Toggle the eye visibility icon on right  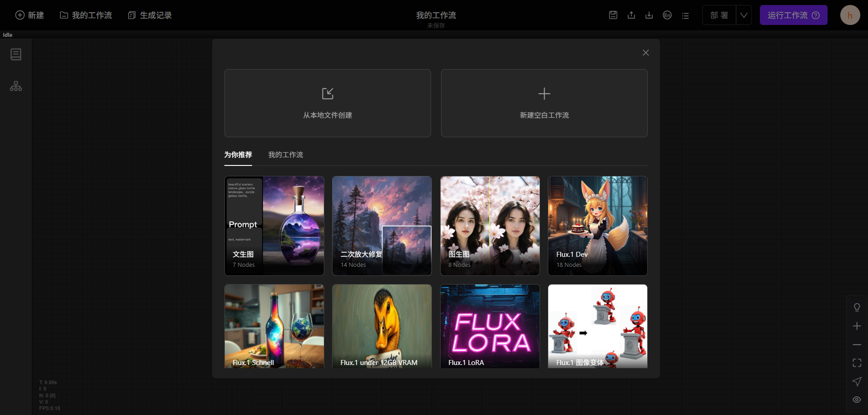point(857,400)
